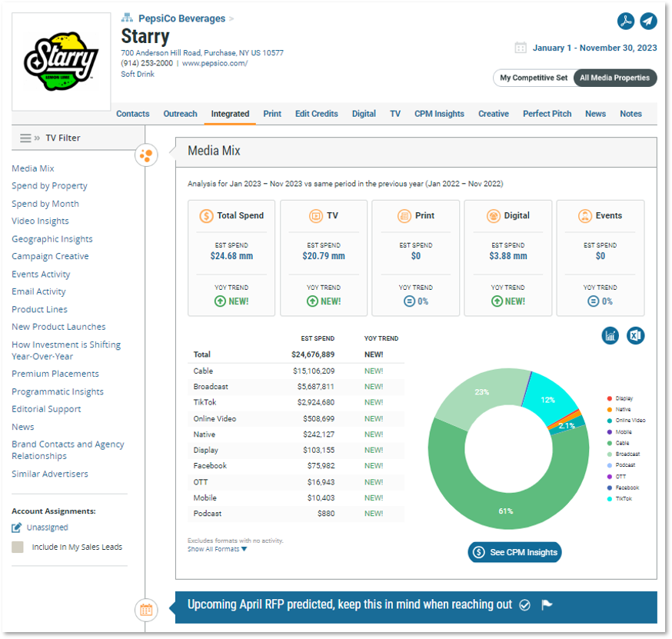
Task: Select the Cable $15,106,209 table row
Action: point(296,371)
